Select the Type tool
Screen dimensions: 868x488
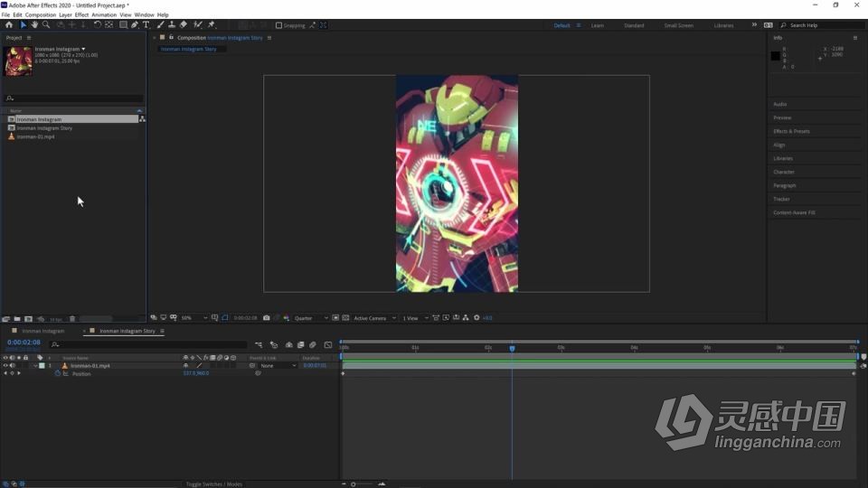tap(146, 25)
